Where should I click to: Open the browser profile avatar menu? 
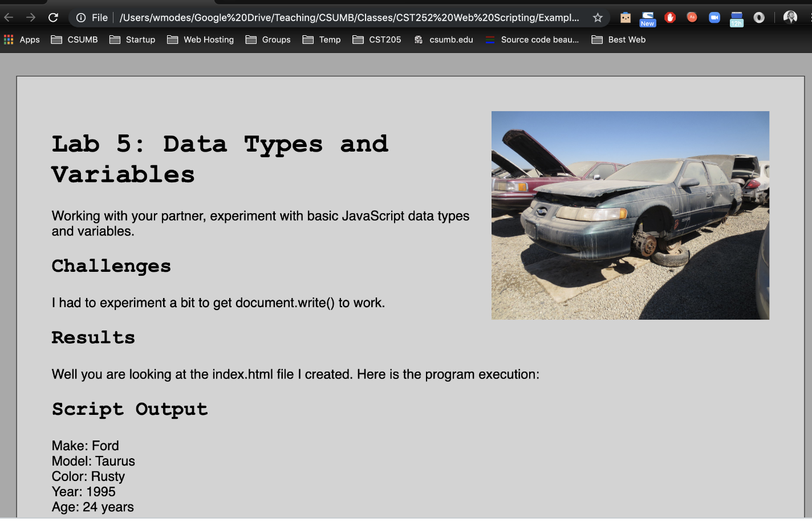point(790,17)
